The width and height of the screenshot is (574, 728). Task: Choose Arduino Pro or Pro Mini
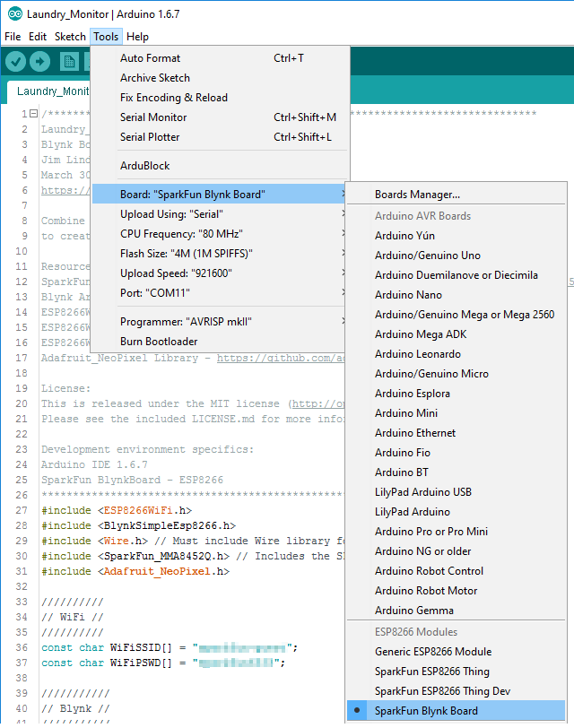pyautogui.click(x=456, y=532)
